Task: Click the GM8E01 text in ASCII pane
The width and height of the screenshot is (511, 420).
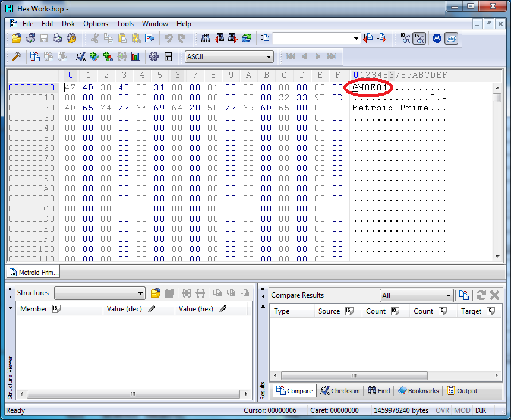Action: coord(370,88)
